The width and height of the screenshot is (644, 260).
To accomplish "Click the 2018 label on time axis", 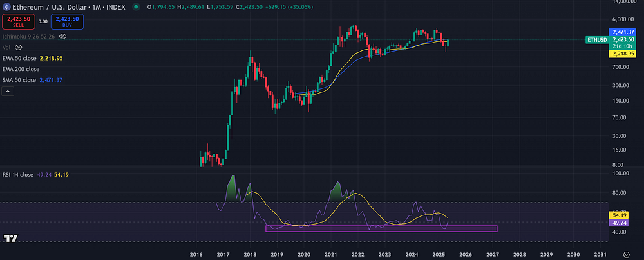I will click(x=250, y=255).
